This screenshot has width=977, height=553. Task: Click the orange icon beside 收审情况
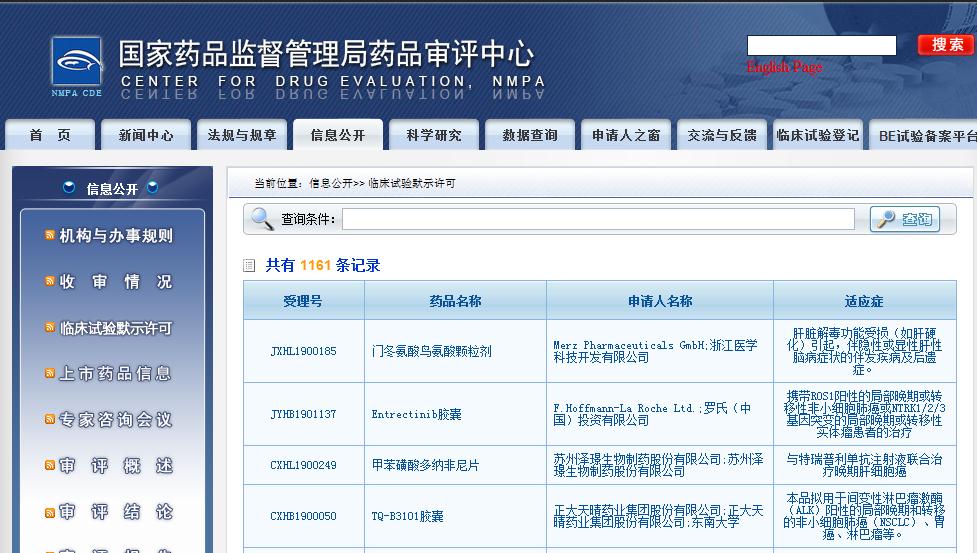50,282
